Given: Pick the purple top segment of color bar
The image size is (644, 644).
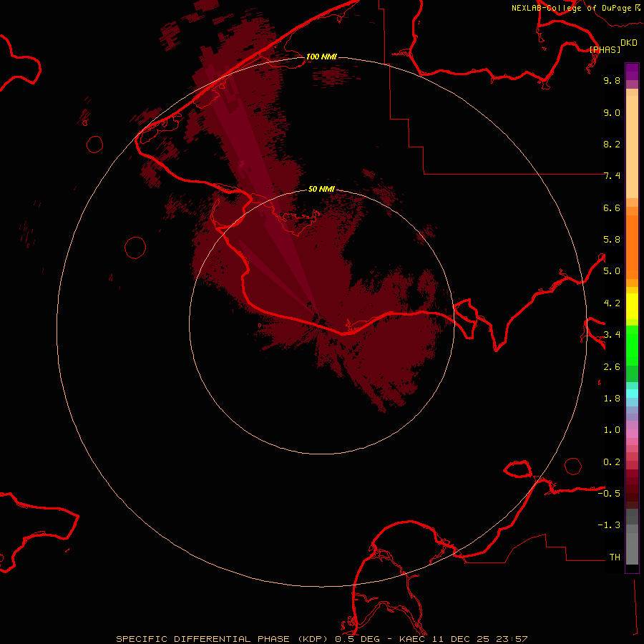Looking at the screenshot, I should [x=632, y=72].
